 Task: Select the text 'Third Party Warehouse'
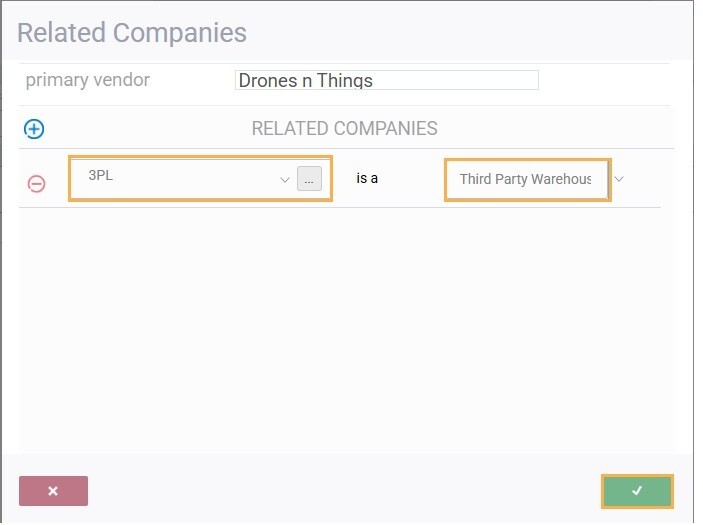tap(525, 179)
